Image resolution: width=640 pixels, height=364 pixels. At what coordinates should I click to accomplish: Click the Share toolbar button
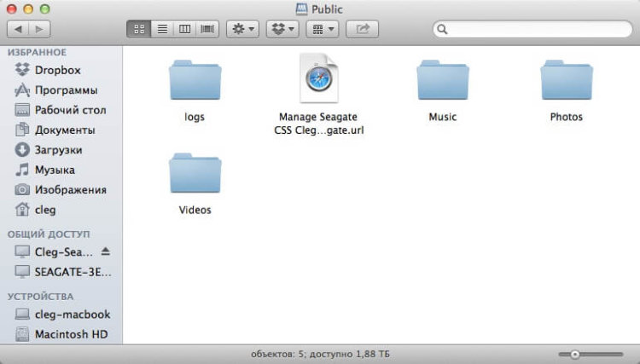pos(362,29)
